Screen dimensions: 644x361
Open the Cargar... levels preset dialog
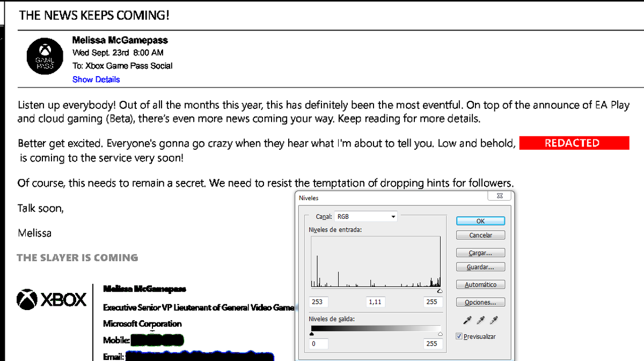tap(480, 253)
